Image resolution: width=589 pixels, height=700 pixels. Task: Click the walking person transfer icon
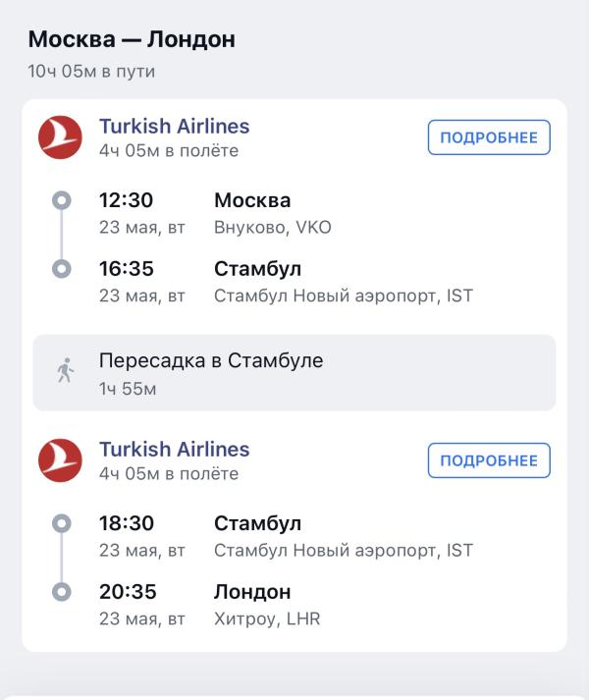pos(65,370)
